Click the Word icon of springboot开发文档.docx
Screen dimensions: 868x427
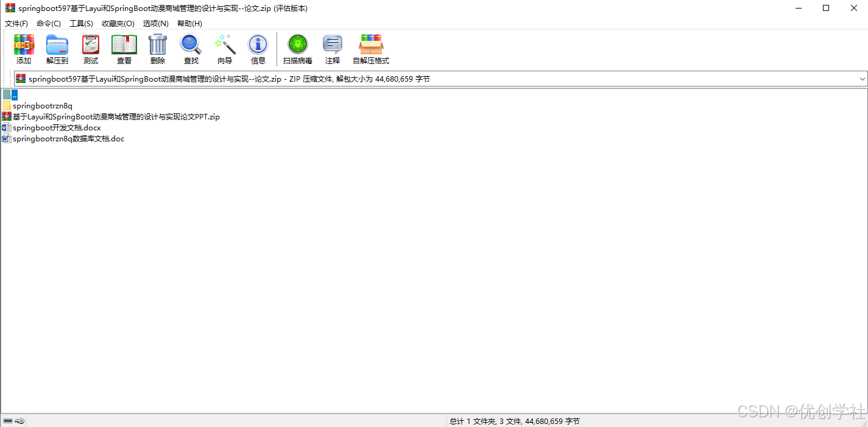click(7, 127)
